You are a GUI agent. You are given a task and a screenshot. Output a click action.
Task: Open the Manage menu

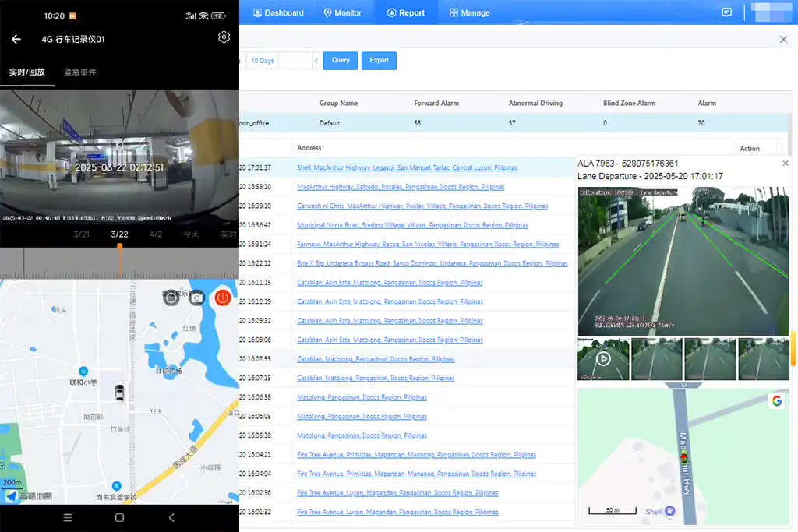click(469, 12)
